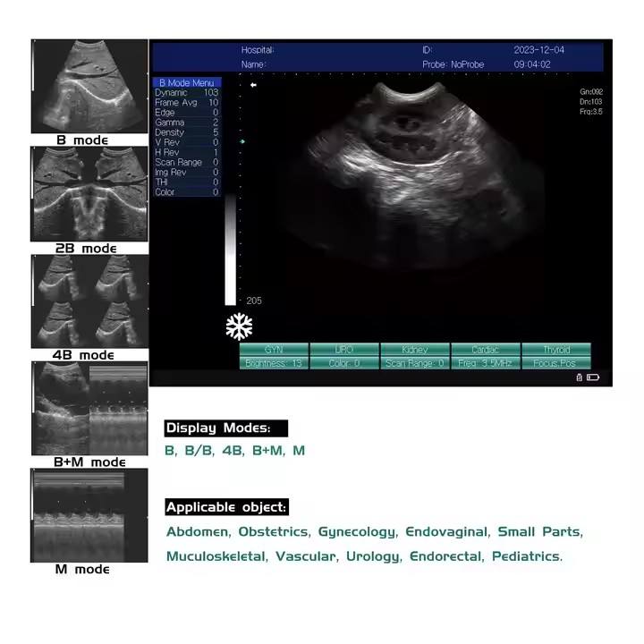
Task: Click the Brightness: 13 button
Action: [x=274, y=363]
